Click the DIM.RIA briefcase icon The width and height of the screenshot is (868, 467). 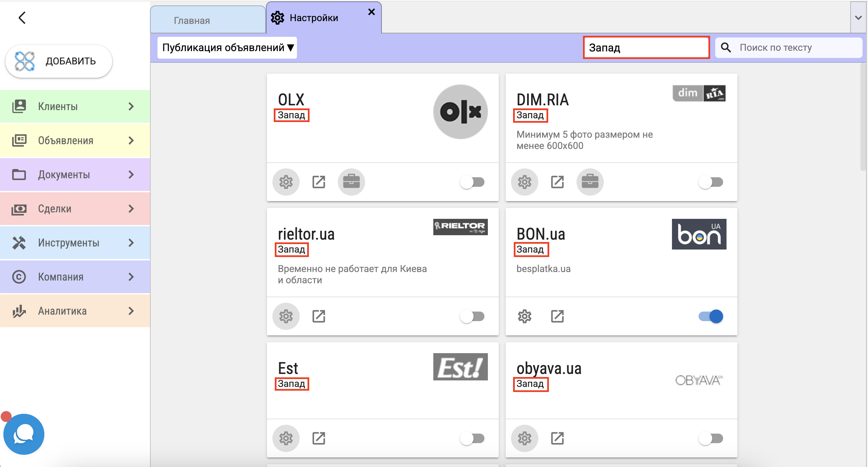pyautogui.click(x=590, y=182)
